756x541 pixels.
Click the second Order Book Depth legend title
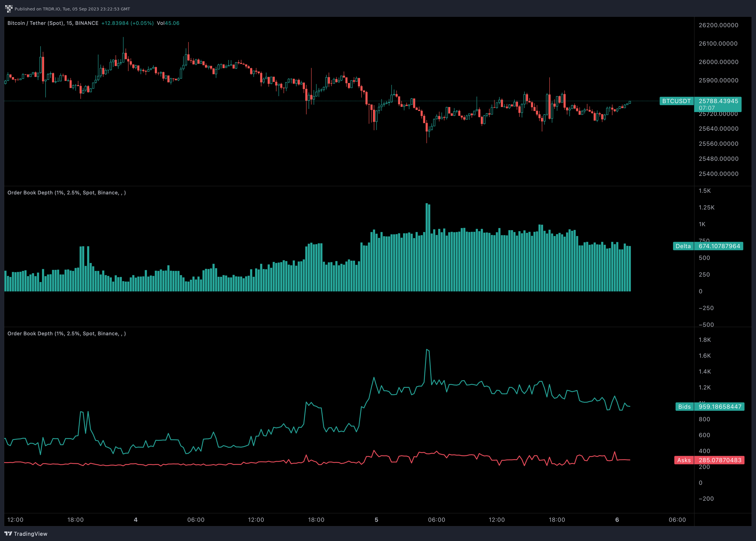[x=67, y=334]
